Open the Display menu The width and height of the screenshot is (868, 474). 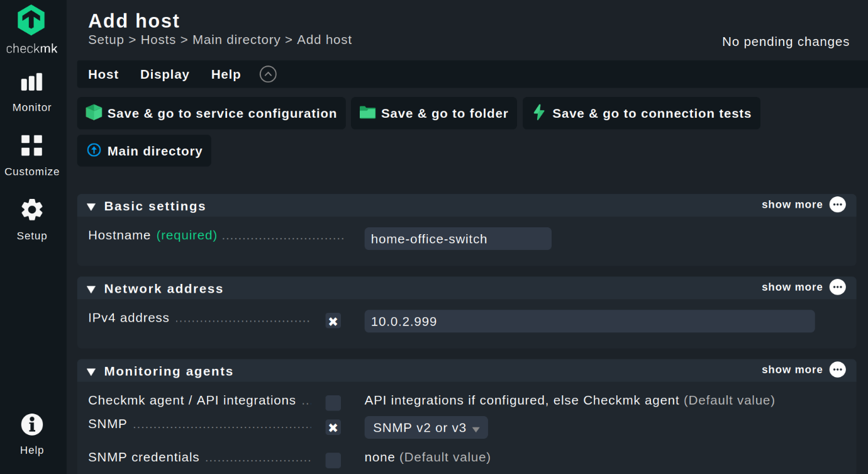click(164, 74)
